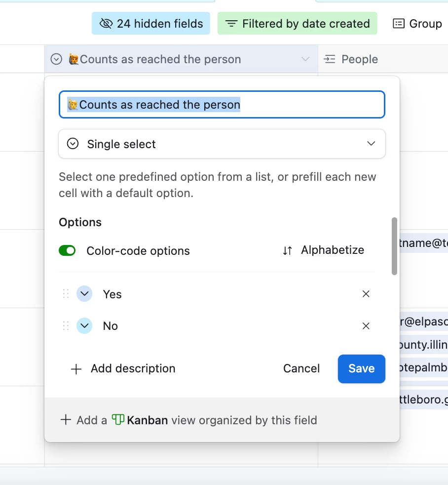Click the options panel scrollbar
This screenshot has width=448, height=485.
(x=394, y=246)
